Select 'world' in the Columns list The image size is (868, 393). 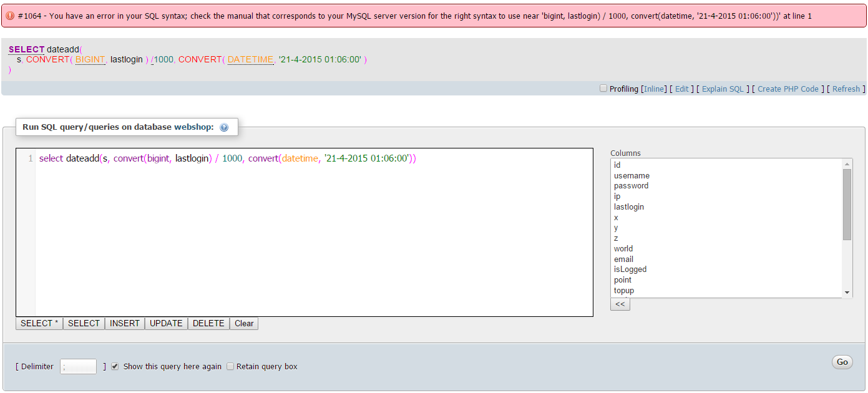pos(726,248)
